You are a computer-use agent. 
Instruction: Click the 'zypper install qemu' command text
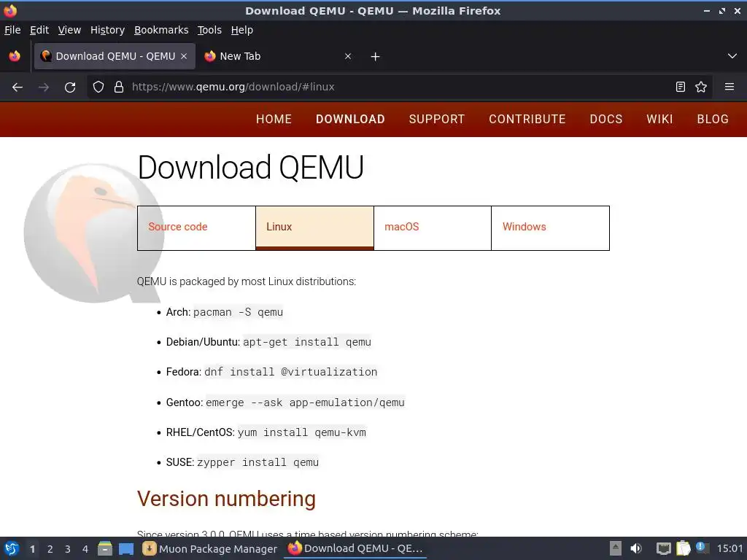tap(258, 462)
